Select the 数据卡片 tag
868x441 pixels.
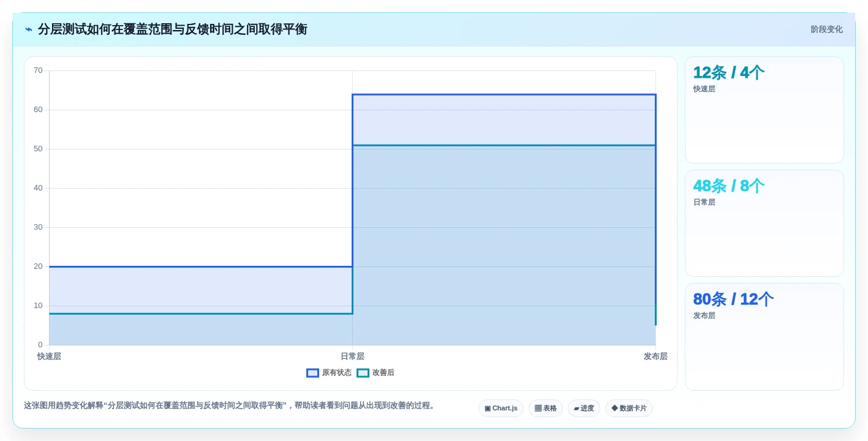629,409
